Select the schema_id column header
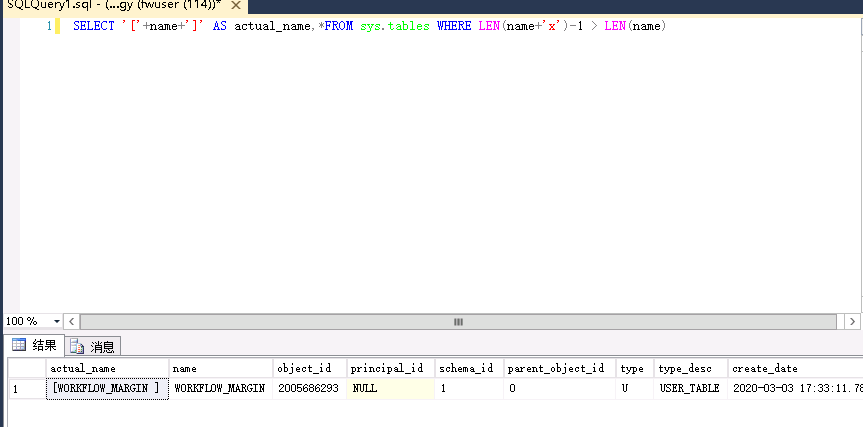Screen dimensions: 864x428 (469, 369)
